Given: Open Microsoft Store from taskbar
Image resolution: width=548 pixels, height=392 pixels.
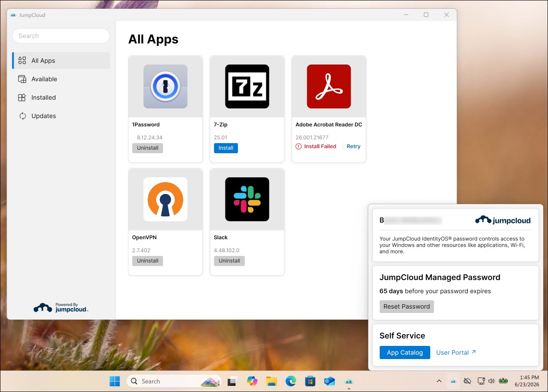Looking at the screenshot, I should (310, 381).
